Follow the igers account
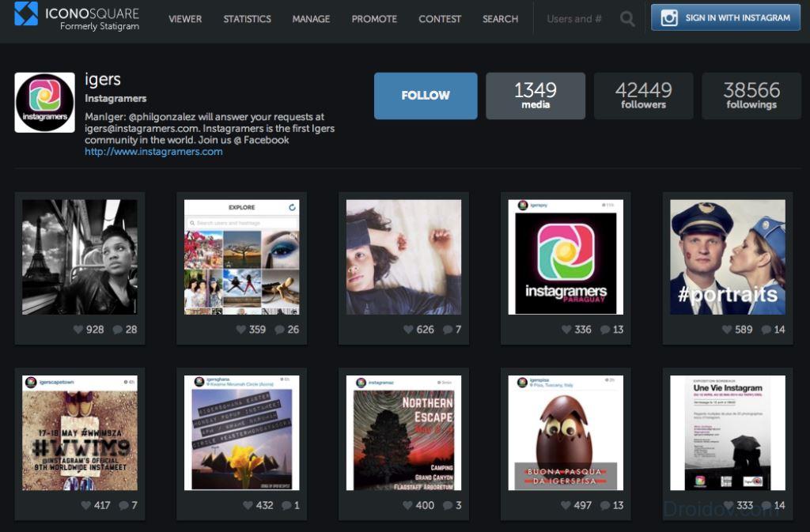 coord(426,96)
